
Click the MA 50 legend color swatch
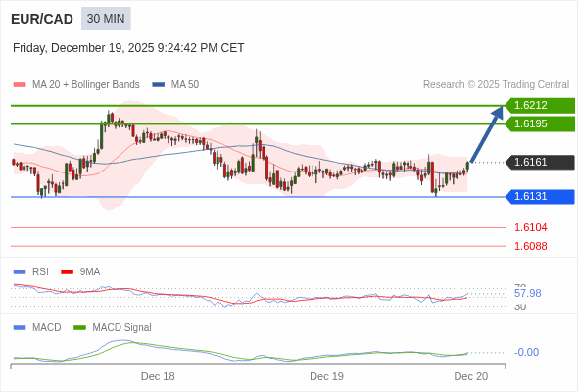click(x=158, y=85)
